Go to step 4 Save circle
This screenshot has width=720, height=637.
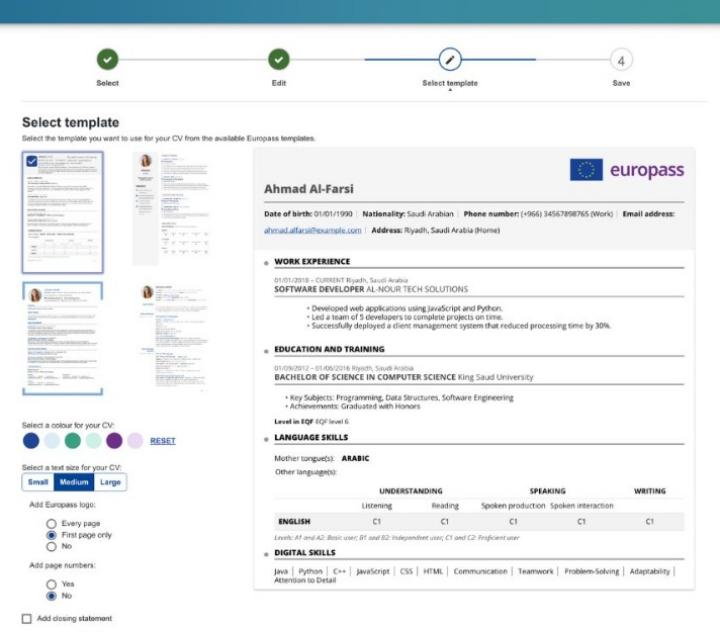(x=621, y=60)
